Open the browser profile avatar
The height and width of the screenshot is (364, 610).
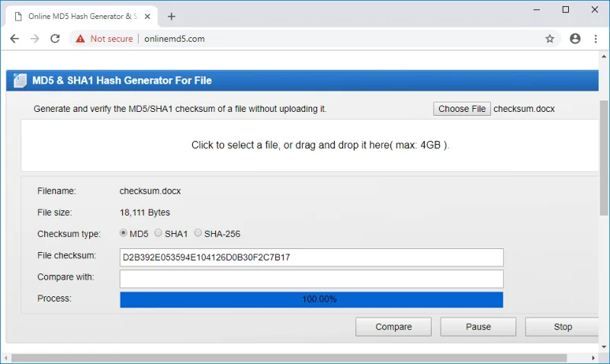click(x=575, y=39)
